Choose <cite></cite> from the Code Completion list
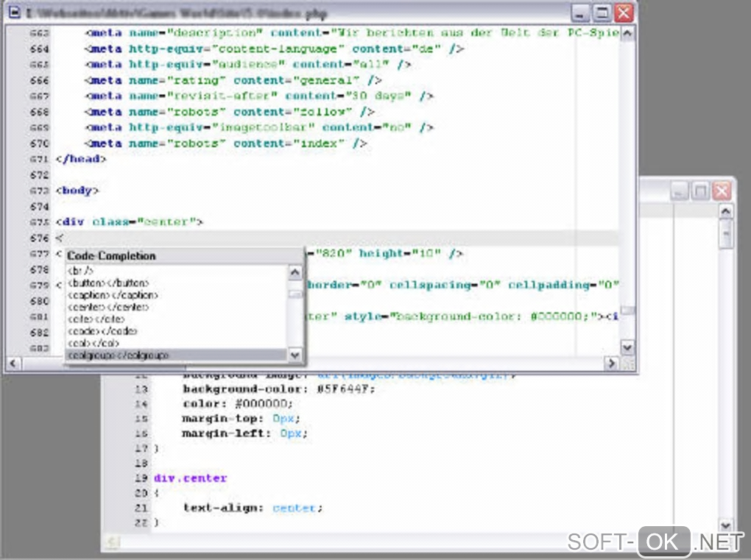 coord(96,319)
